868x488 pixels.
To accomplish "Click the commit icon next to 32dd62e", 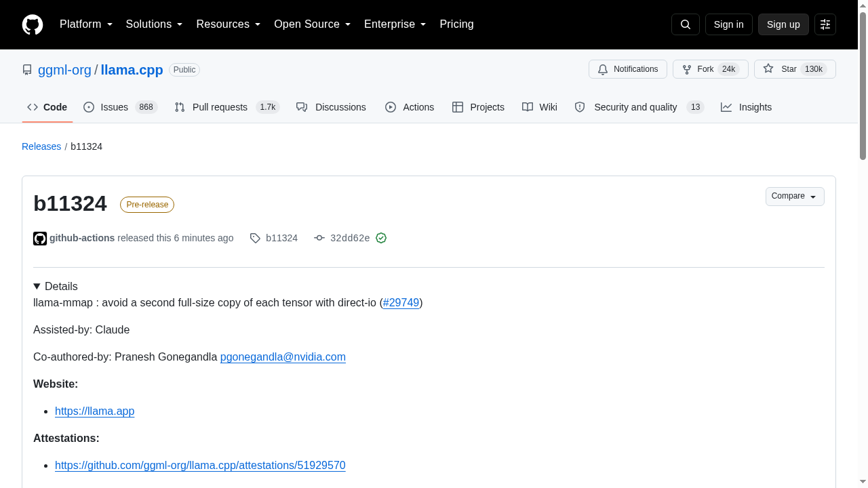I will tap(319, 238).
